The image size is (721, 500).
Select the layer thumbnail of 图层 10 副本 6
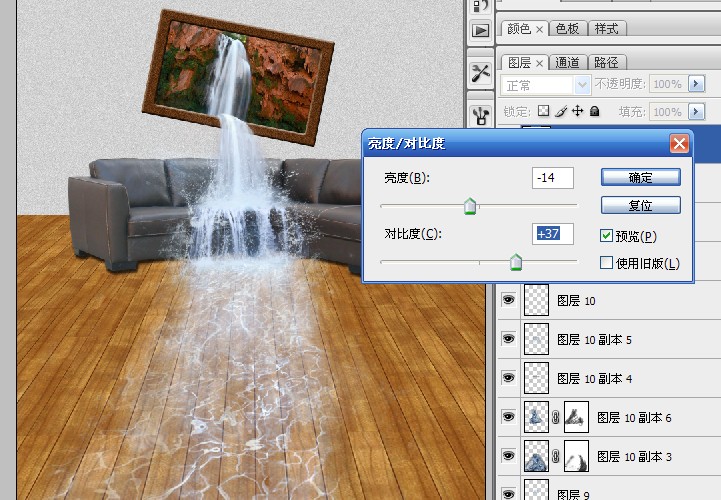[536, 417]
